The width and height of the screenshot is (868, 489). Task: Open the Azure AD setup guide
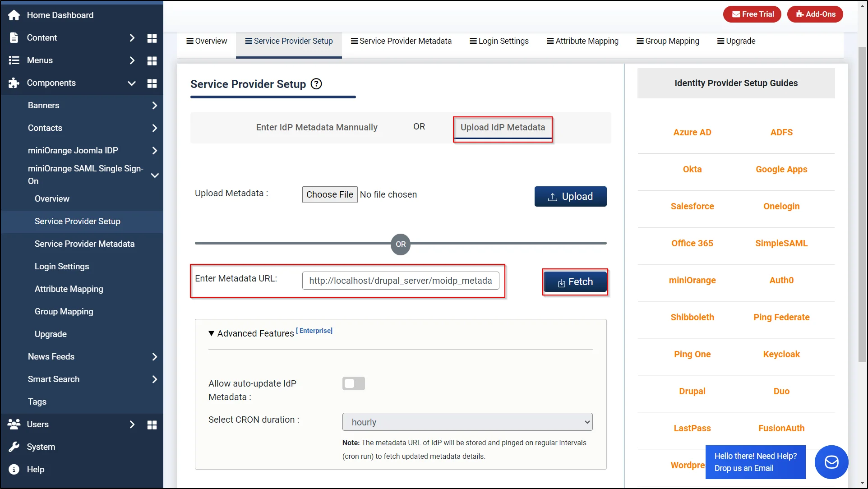coord(692,132)
